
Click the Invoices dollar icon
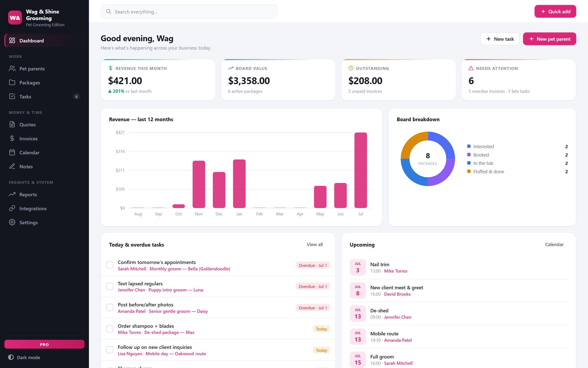click(12, 138)
